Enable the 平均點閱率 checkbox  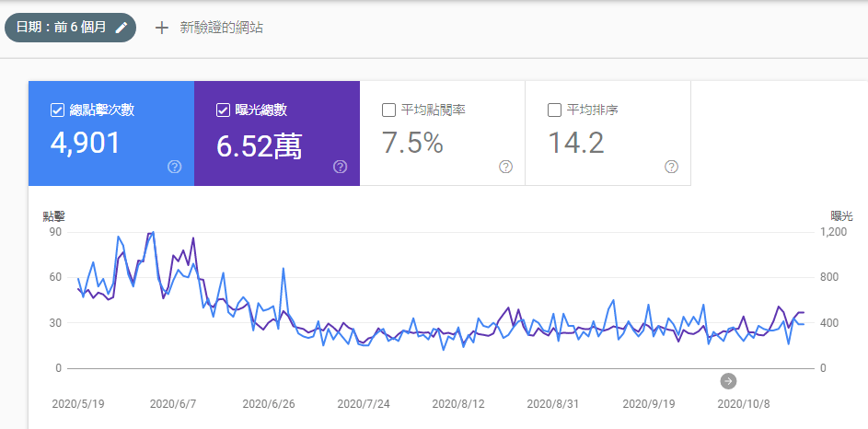coord(388,110)
